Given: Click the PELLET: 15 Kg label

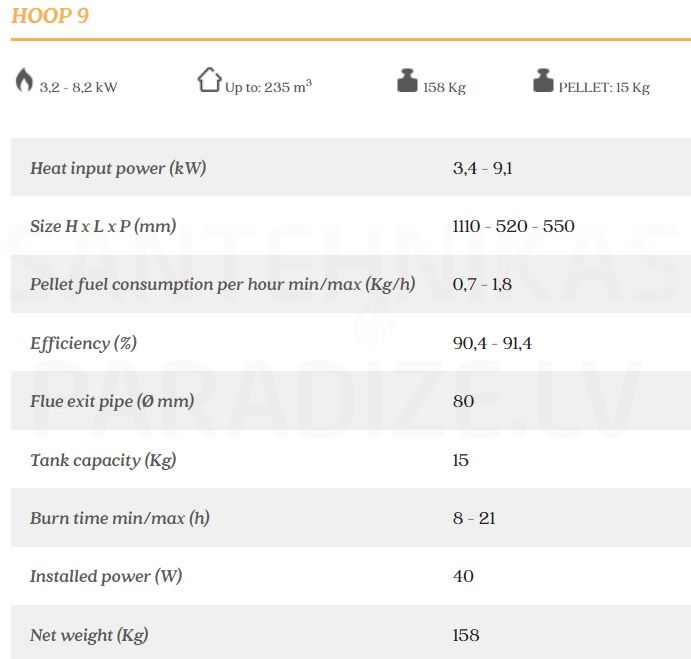Looking at the screenshot, I should (604, 87).
